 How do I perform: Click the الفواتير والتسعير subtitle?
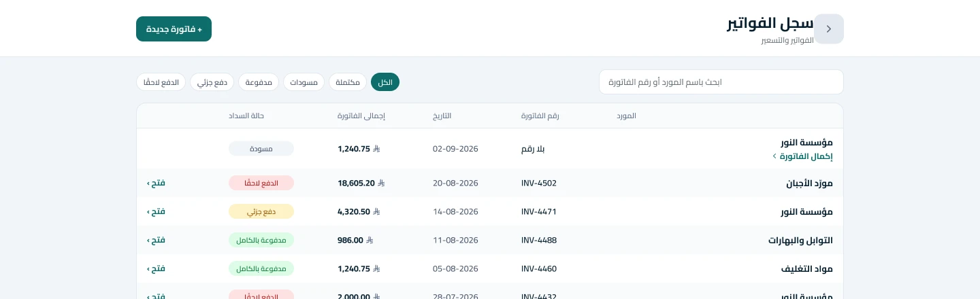click(x=787, y=41)
